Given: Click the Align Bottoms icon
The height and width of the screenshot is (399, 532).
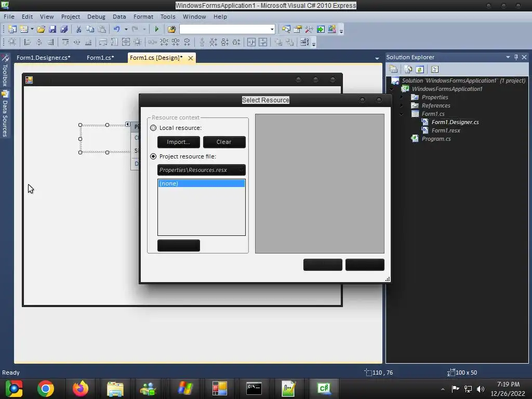Looking at the screenshot, I should click(88, 42).
